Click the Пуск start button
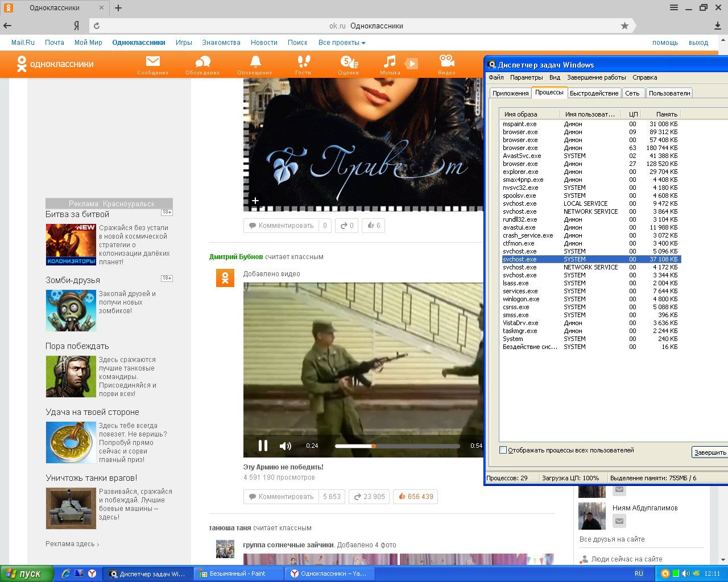Image resolution: width=728 pixels, height=582 pixels. click(x=26, y=573)
